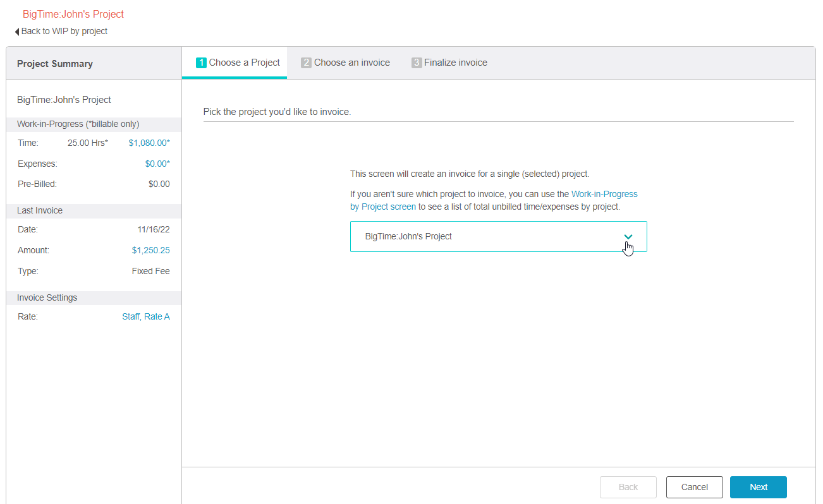Click the 11/16/22 last invoice date
823x504 pixels.
[x=154, y=229]
